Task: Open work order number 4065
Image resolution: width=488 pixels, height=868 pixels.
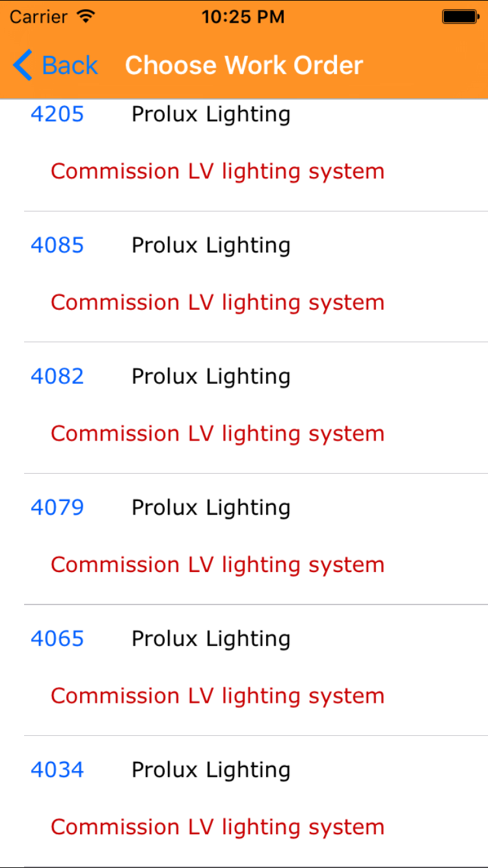Action: (x=57, y=638)
